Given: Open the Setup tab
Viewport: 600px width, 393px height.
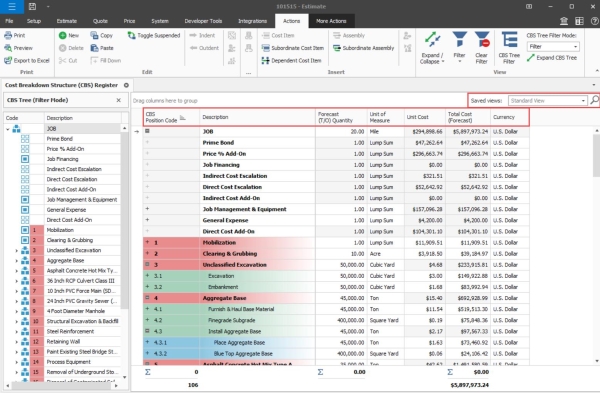Looking at the screenshot, I should coord(34,21).
